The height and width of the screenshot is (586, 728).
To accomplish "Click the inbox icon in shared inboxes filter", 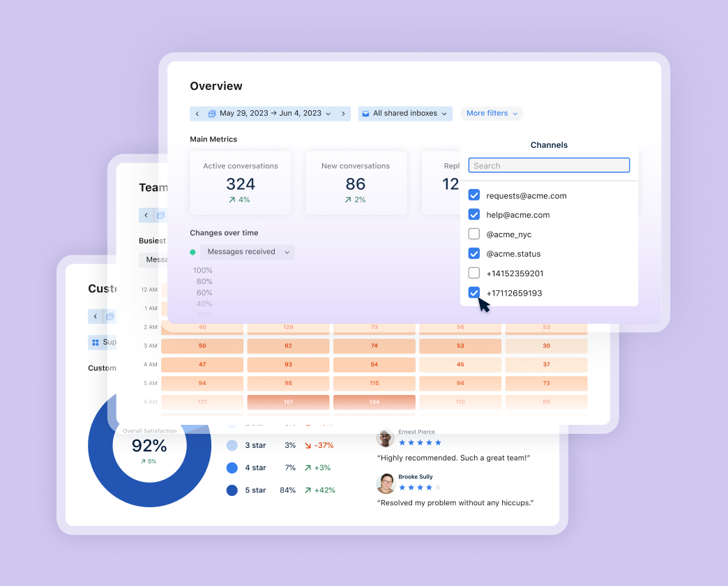I will 366,114.
